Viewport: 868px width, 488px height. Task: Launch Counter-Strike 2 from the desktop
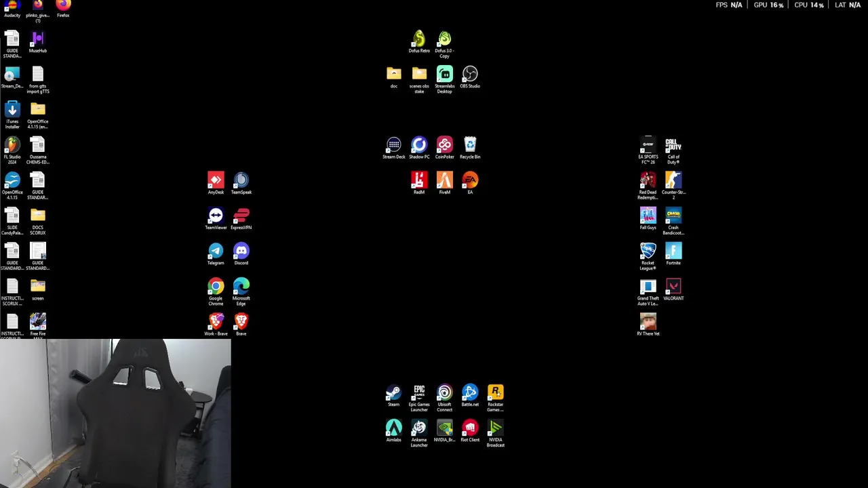coord(673,186)
